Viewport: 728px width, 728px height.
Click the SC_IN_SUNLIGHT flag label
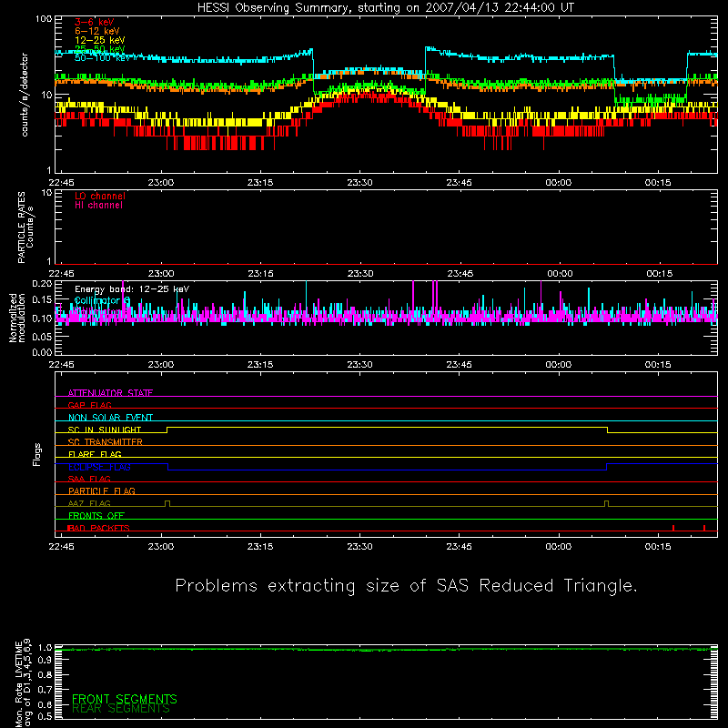[x=105, y=430]
